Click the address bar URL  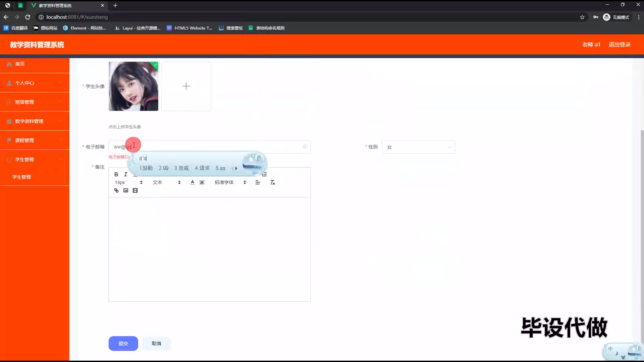[77, 17]
